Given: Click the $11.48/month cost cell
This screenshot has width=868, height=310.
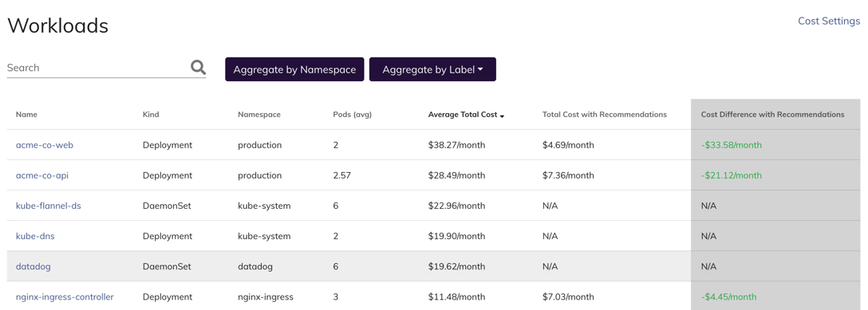Looking at the screenshot, I should (x=456, y=296).
